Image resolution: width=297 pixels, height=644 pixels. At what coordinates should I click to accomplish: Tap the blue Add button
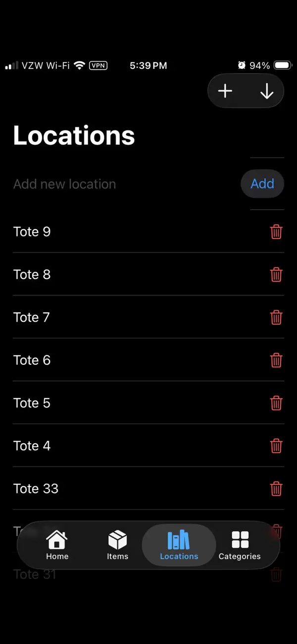[262, 184]
